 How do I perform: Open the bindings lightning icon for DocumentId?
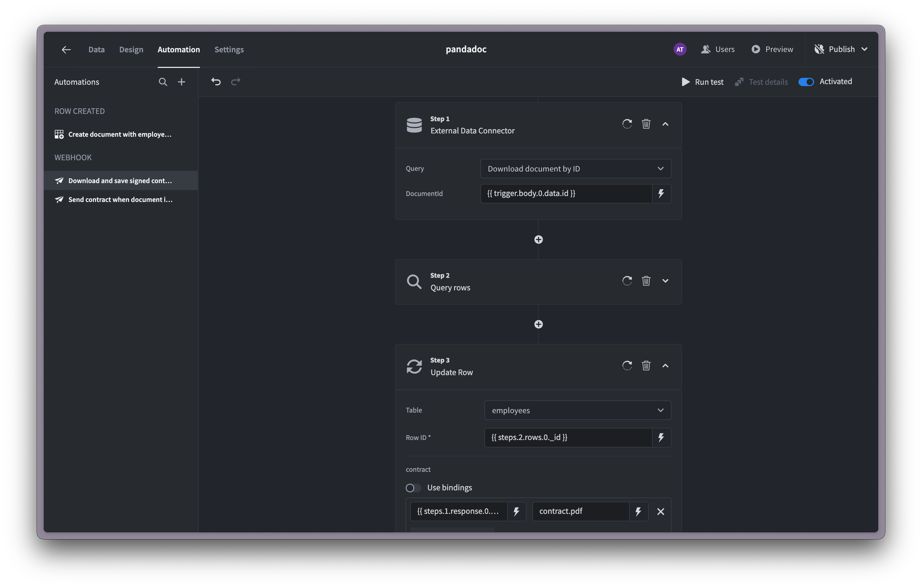661,193
